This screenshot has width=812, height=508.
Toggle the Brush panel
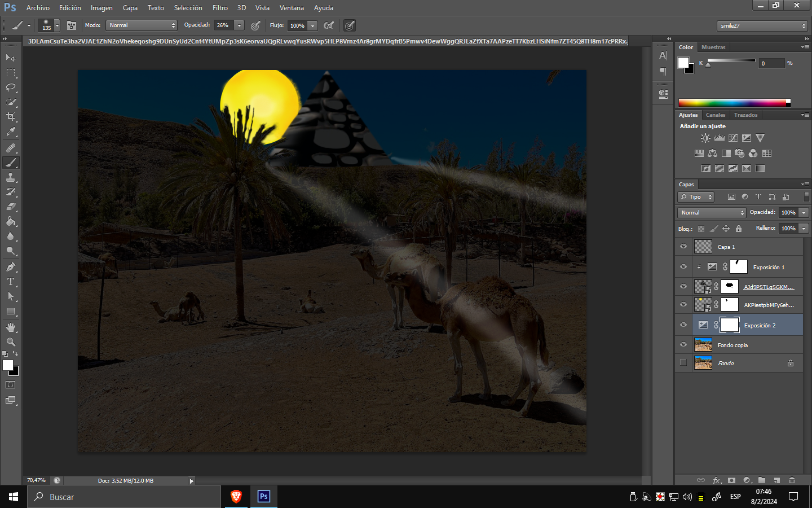[x=72, y=25]
